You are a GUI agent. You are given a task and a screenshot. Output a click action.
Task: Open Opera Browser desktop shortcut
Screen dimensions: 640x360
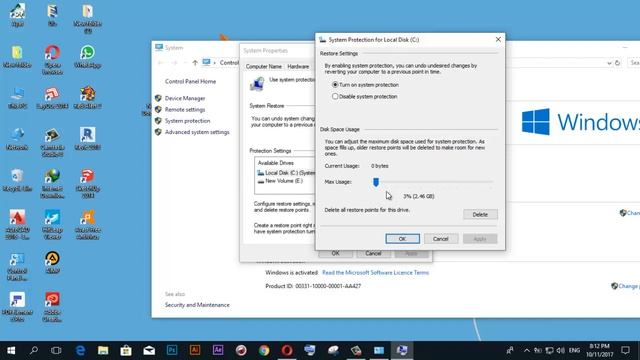click(52, 60)
